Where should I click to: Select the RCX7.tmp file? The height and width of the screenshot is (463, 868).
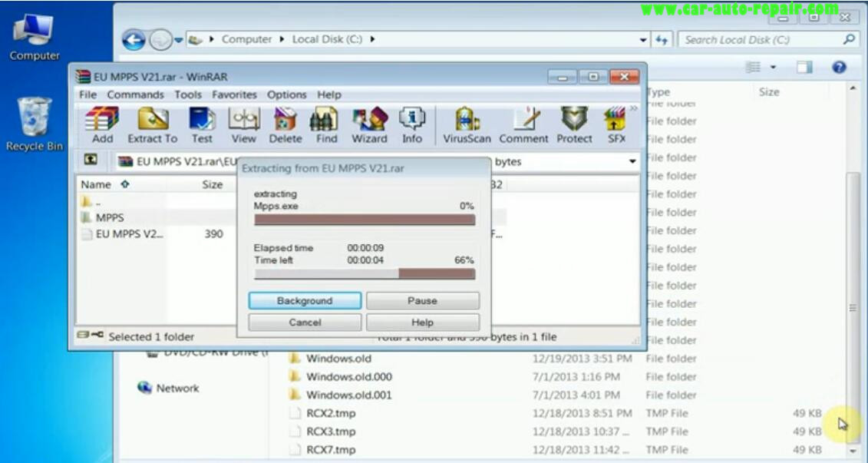tap(331, 450)
